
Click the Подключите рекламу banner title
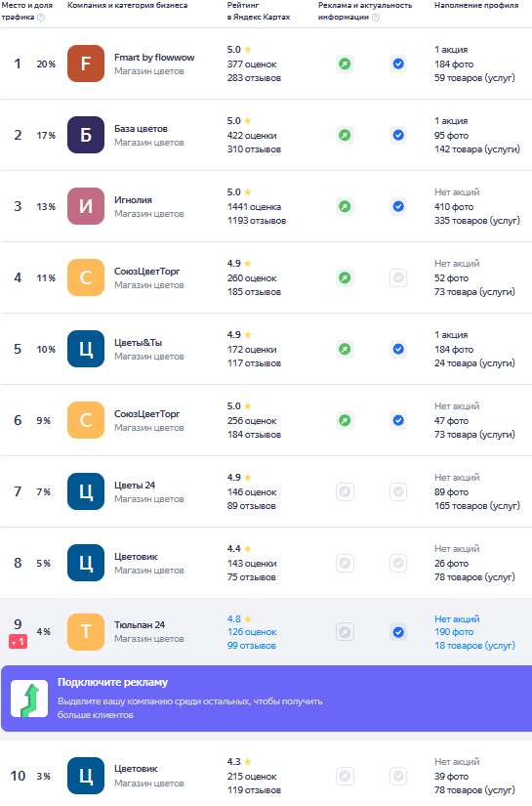(x=112, y=683)
